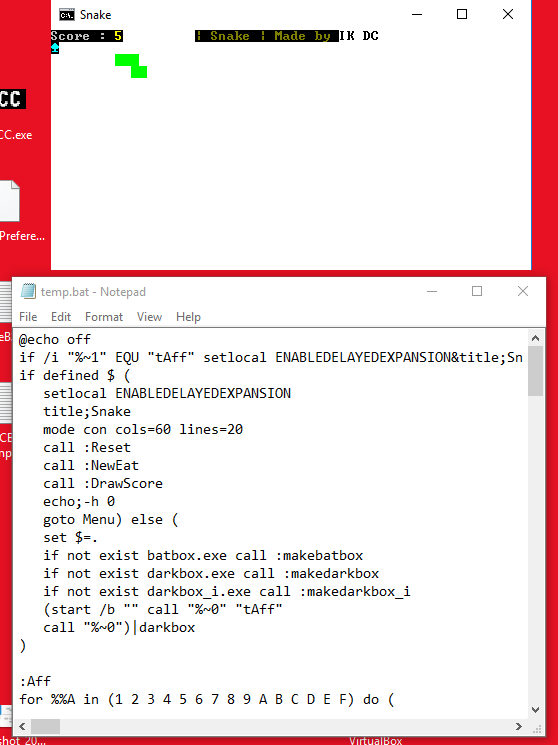Minimize the temp.bat Notepad window

pyautogui.click(x=432, y=291)
